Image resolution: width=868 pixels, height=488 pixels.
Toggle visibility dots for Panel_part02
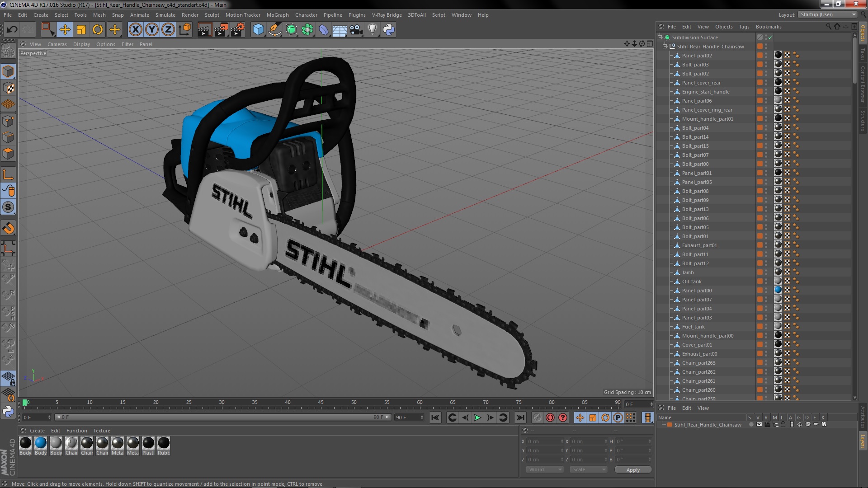766,56
